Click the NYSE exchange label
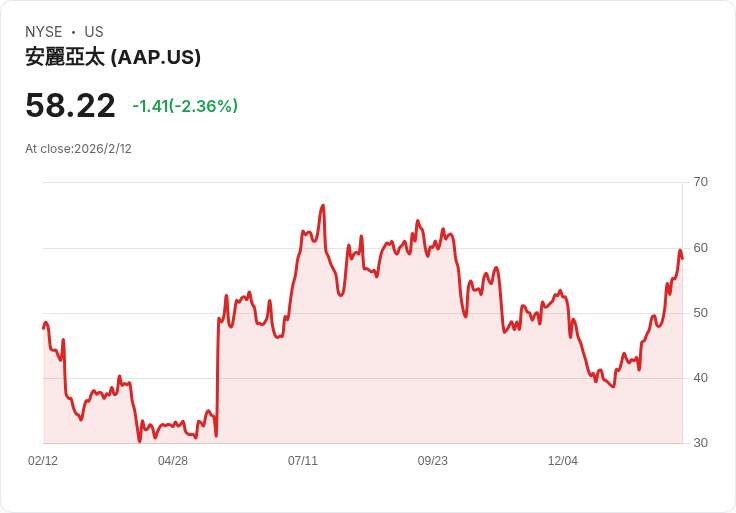Viewport: 736px width, 513px height. [43, 32]
